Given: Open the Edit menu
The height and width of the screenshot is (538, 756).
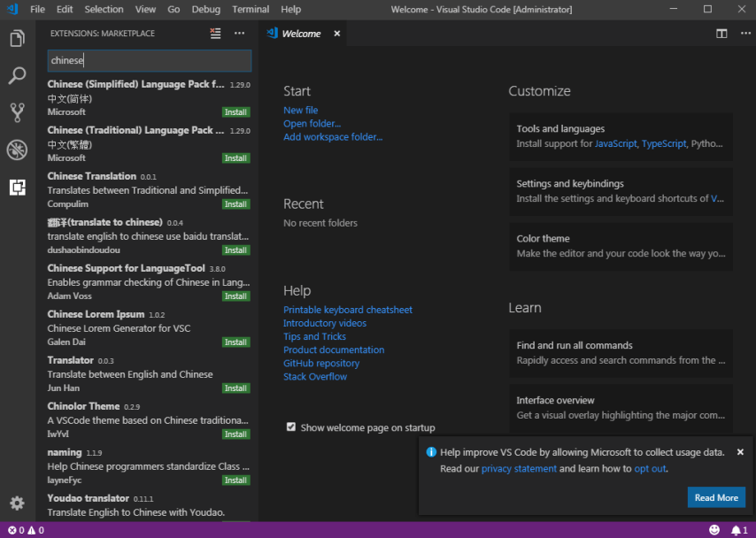Looking at the screenshot, I should click(64, 9).
